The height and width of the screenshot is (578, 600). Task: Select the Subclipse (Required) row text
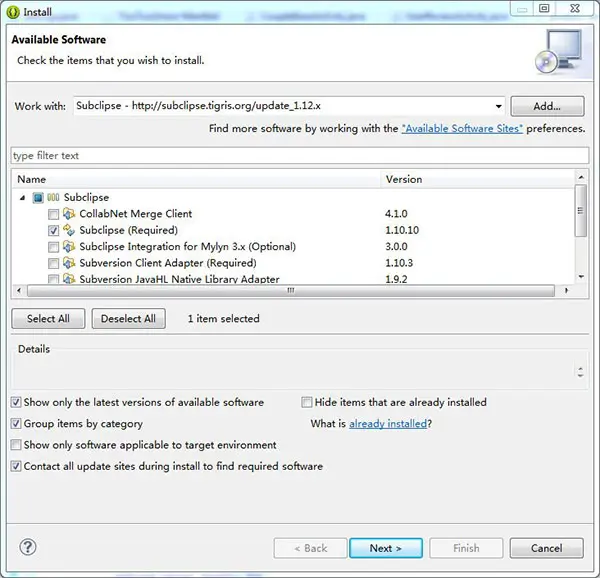129,230
